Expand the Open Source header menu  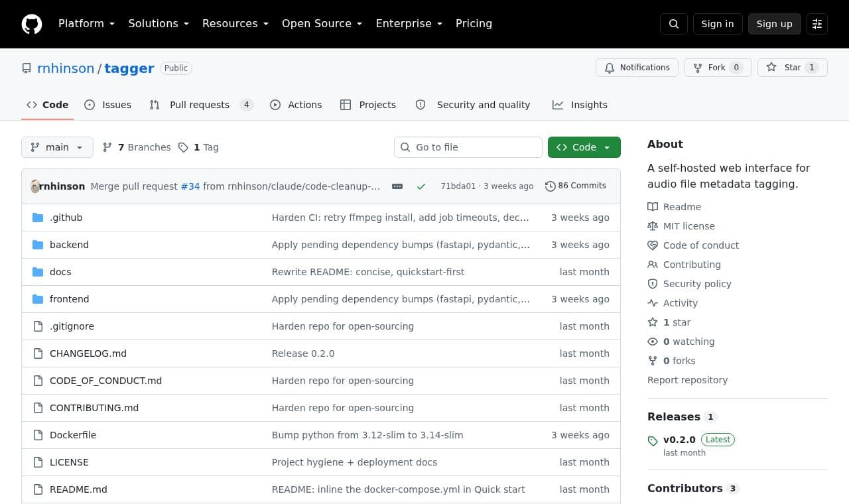click(x=322, y=24)
